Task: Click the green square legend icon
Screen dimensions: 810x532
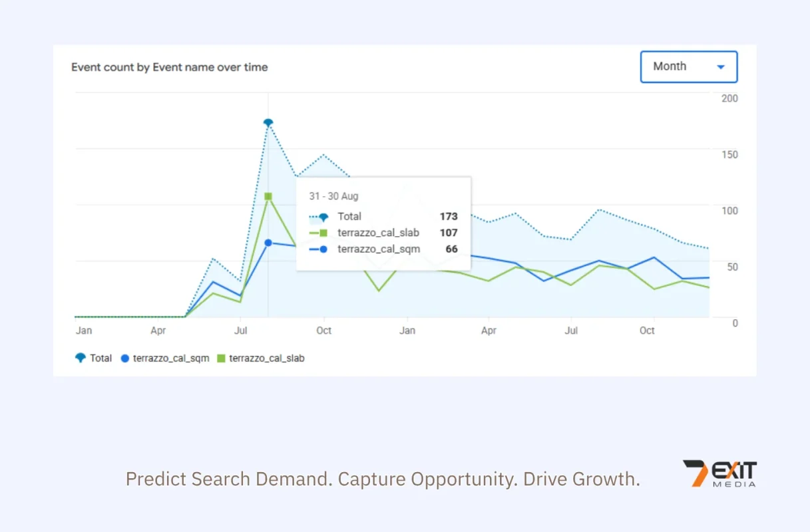Action: [222, 358]
